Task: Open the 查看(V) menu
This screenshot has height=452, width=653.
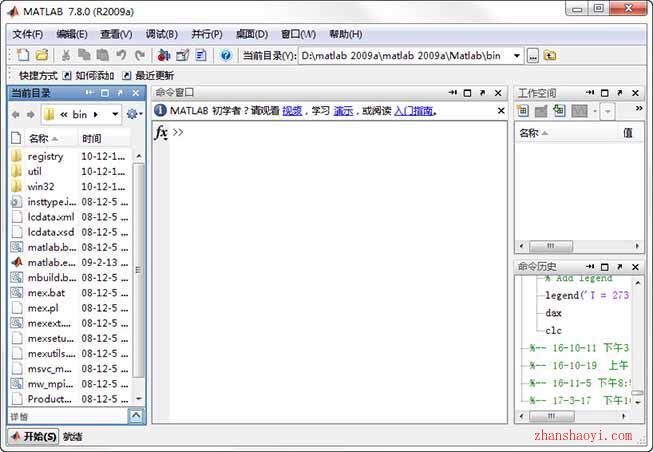Action: pyautogui.click(x=116, y=34)
